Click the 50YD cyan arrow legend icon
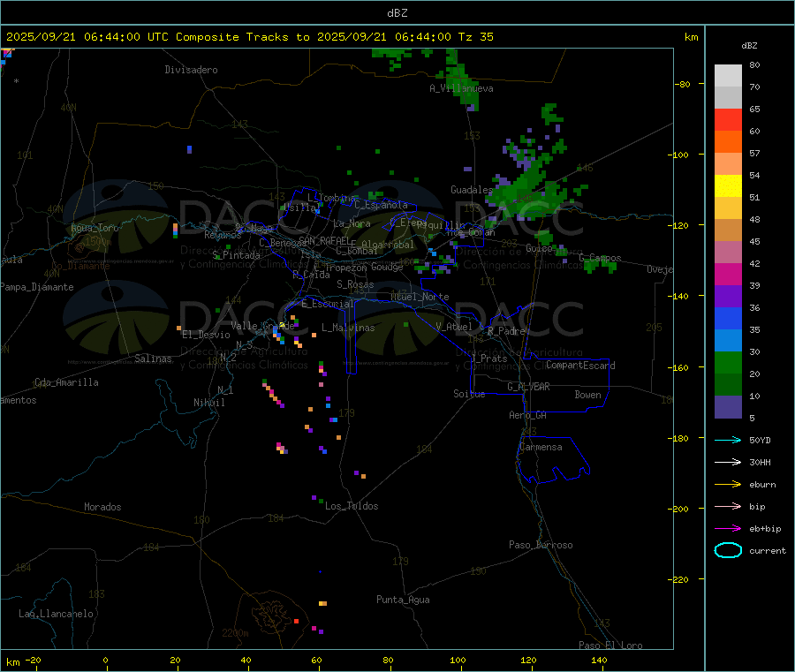Image resolution: width=795 pixels, height=672 pixels. pos(728,440)
